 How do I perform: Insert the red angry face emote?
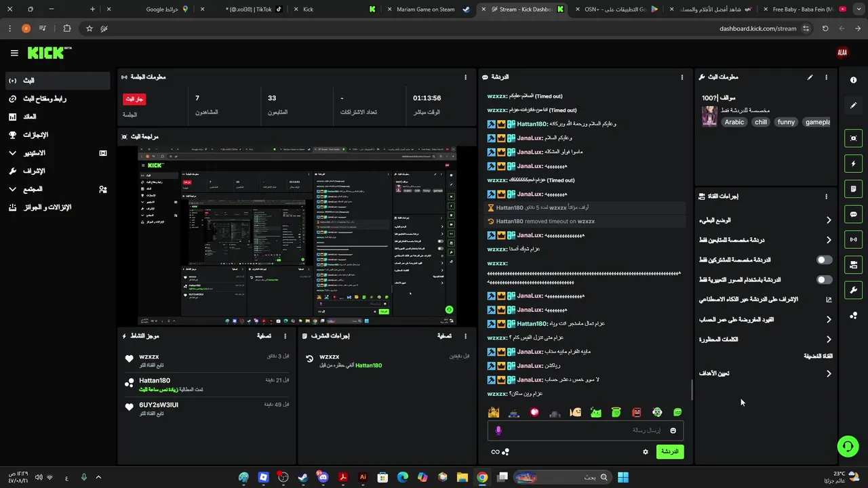point(636,412)
